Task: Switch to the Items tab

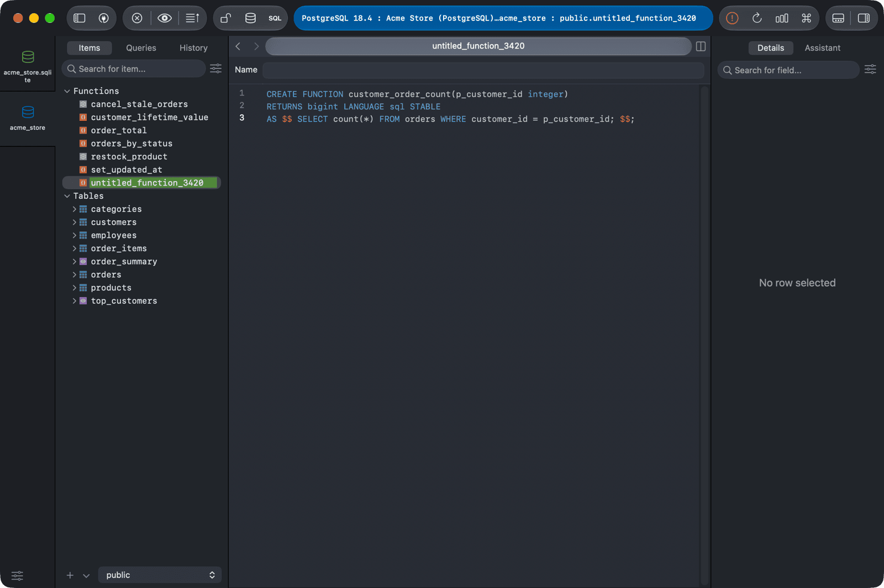Action: (x=90, y=48)
